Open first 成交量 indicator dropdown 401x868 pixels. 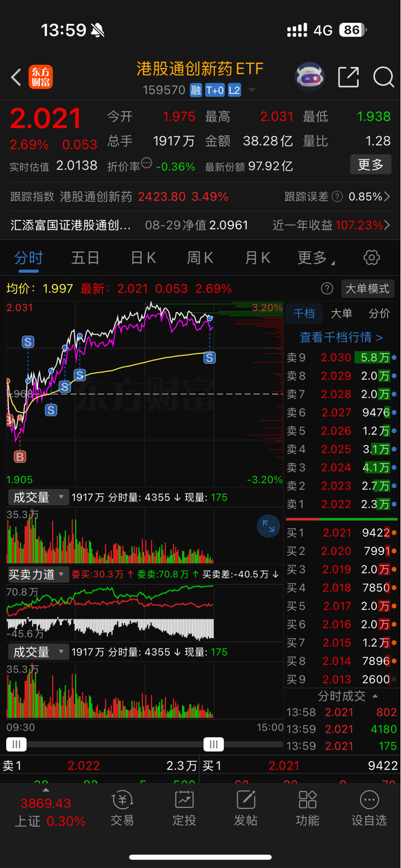tap(38, 497)
